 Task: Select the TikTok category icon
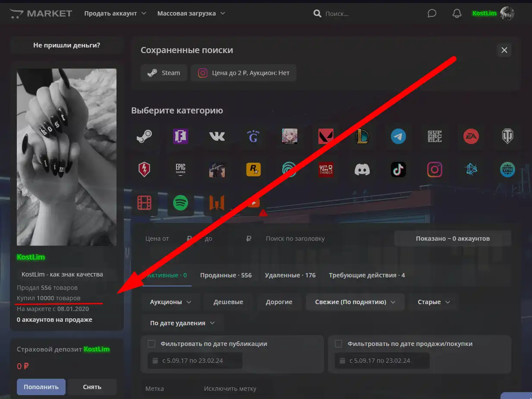click(x=398, y=170)
